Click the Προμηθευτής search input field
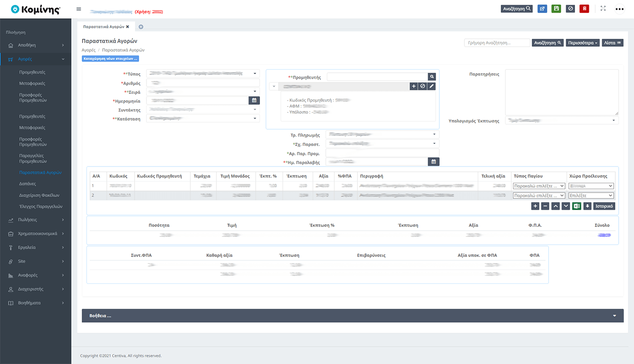Screen dimensions: 634x364 click(377, 77)
